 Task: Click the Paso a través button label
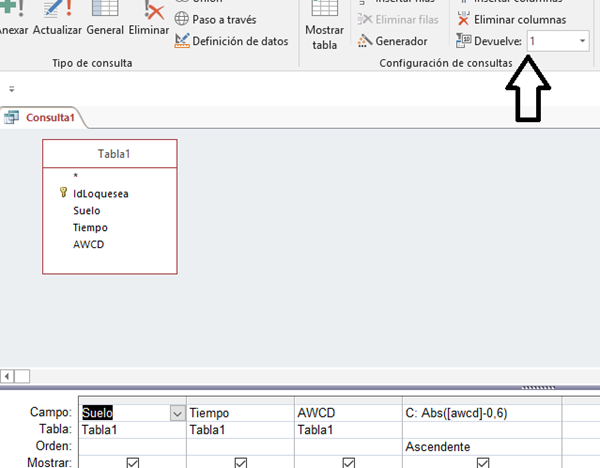(x=224, y=20)
